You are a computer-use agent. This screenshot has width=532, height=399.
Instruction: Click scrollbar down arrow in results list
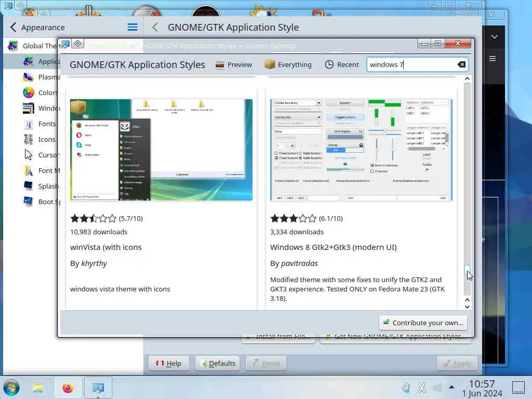(x=467, y=307)
